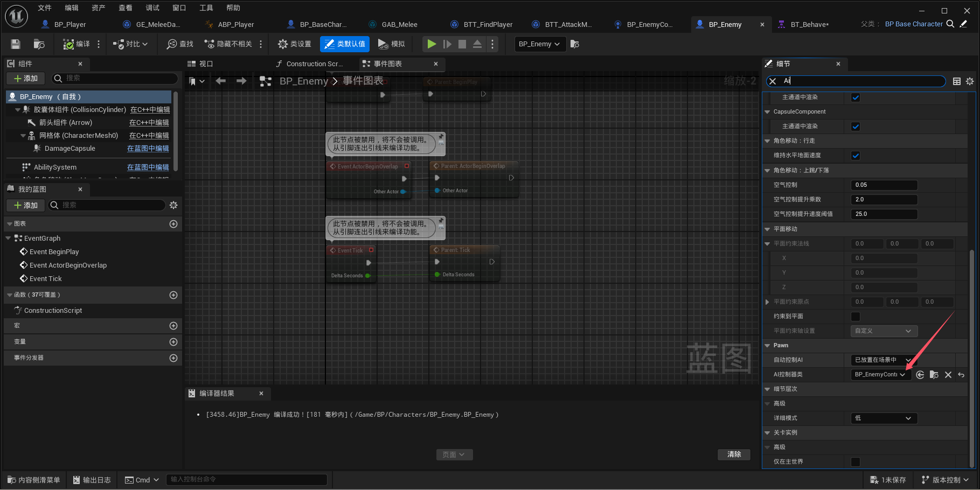The image size is (980, 490).
Task: Switch to the BT_Behave tab
Action: point(810,24)
